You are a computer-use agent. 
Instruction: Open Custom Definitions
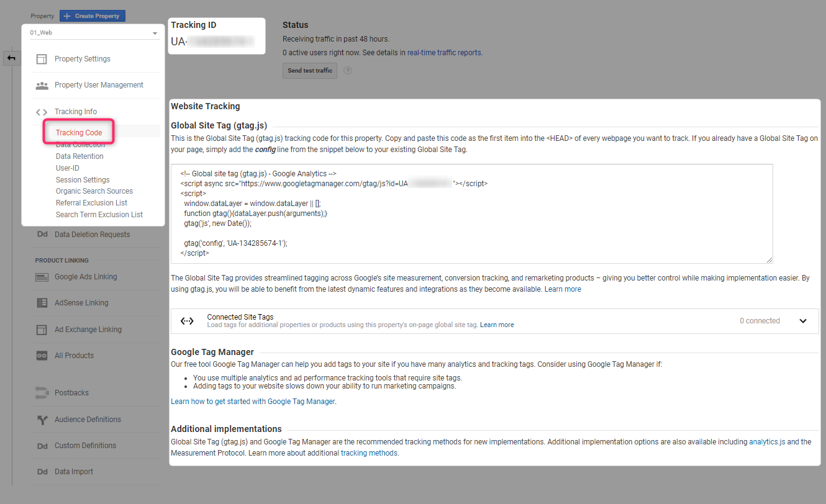tap(85, 446)
